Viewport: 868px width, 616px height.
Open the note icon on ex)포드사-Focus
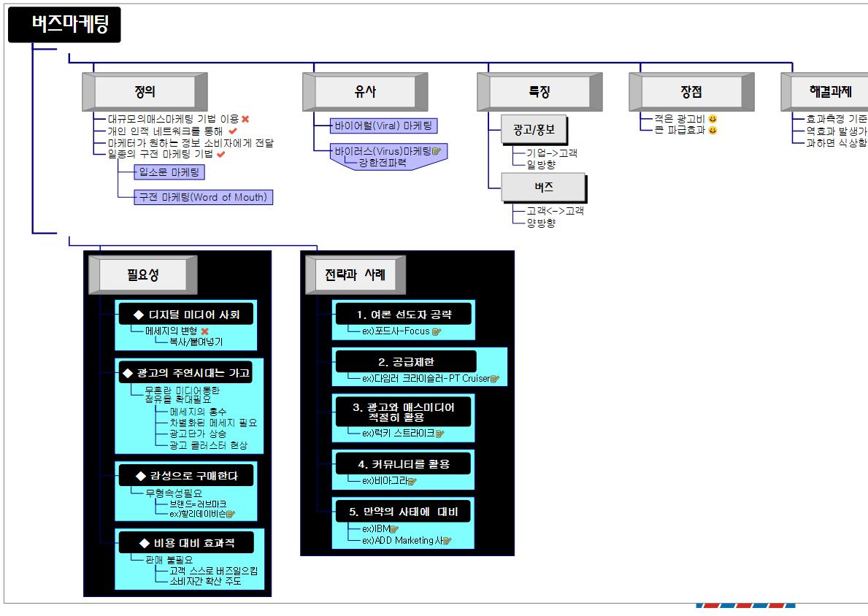pyautogui.click(x=437, y=331)
